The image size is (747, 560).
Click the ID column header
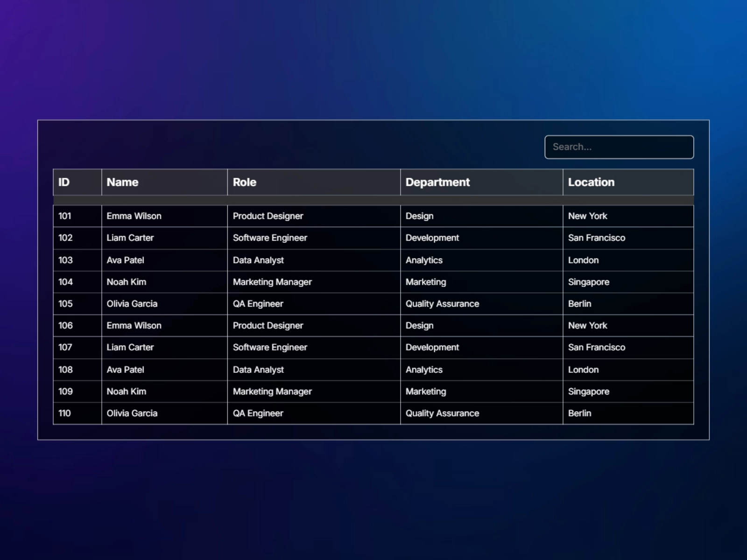64,182
